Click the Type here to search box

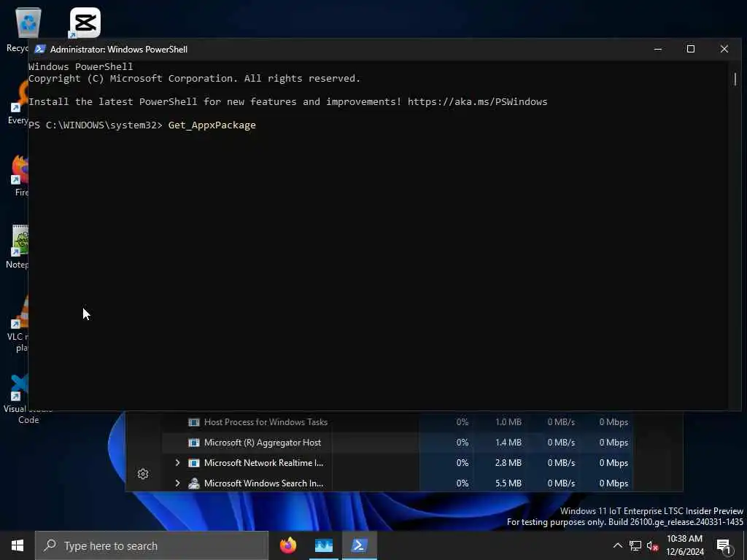152,545
